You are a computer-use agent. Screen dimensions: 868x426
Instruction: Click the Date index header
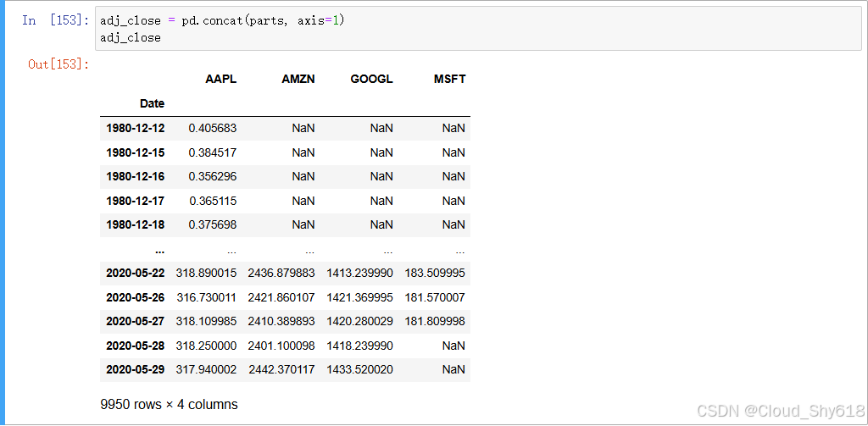coord(152,103)
